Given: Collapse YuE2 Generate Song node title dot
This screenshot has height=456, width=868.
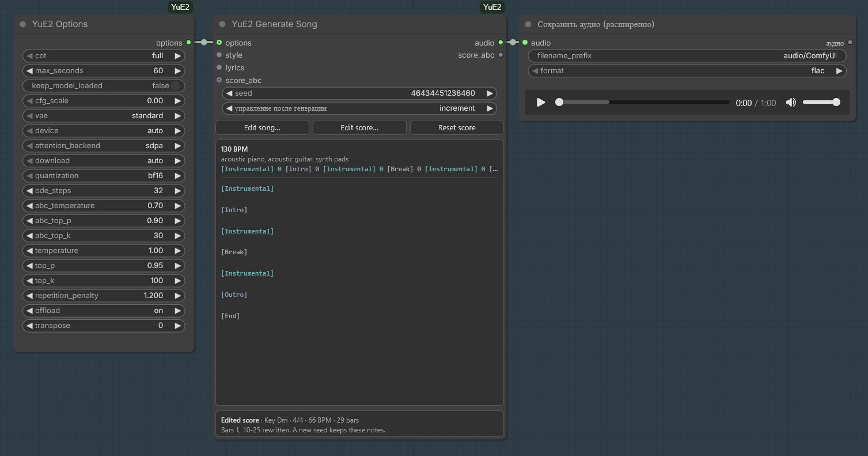Looking at the screenshot, I should 222,24.
